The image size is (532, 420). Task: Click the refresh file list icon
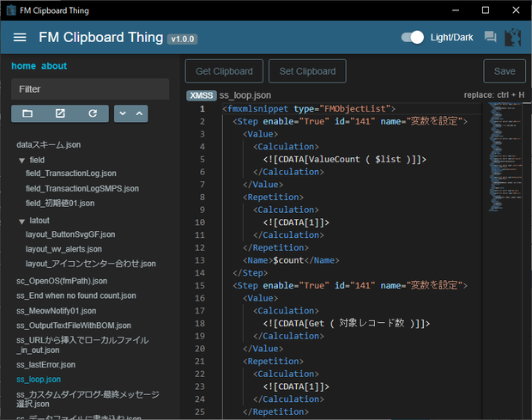[x=93, y=113]
